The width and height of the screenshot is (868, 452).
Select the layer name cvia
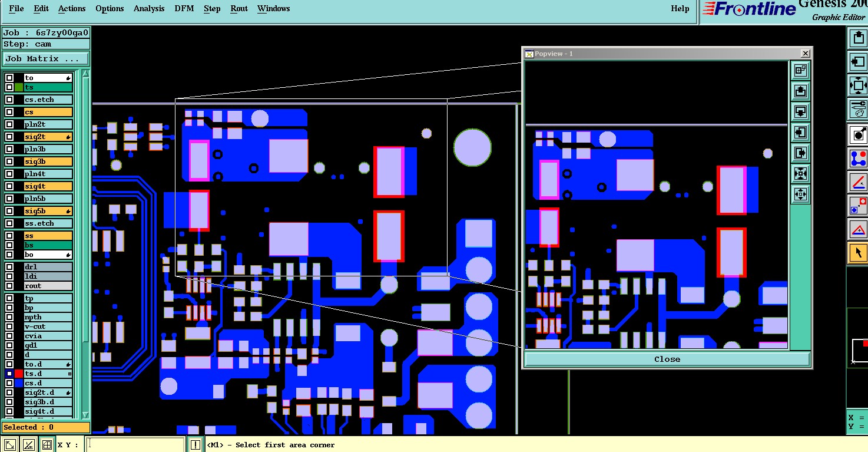pos(48,336)
